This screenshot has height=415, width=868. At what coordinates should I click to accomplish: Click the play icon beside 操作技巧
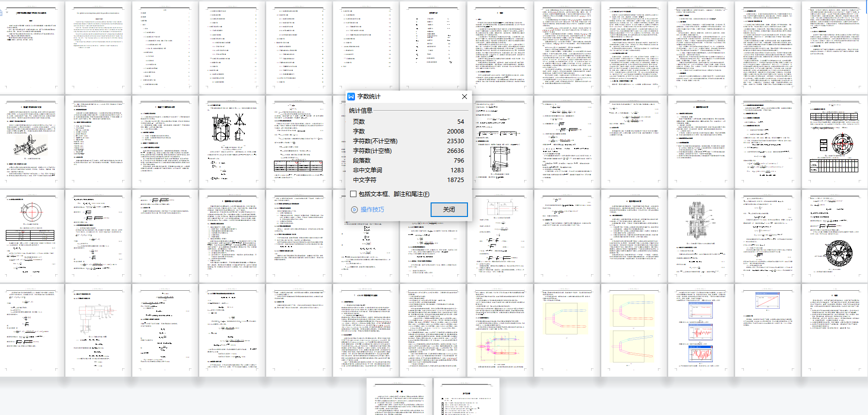[354, 210]
